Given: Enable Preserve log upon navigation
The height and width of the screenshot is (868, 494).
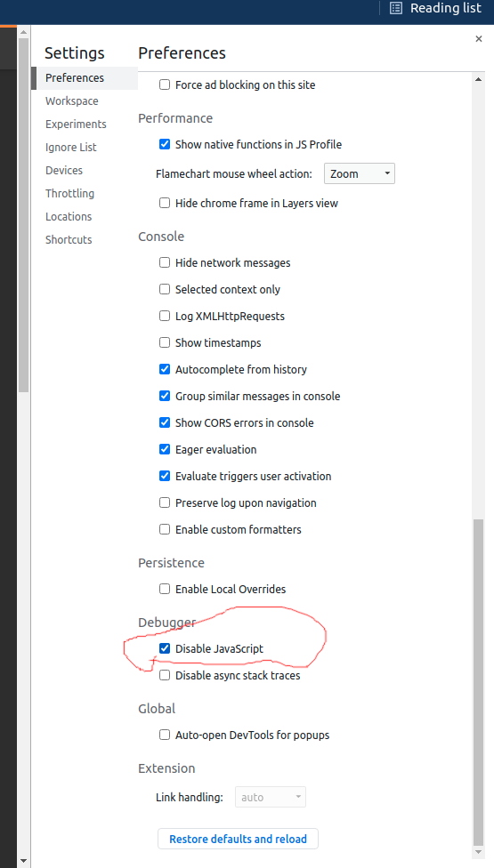Looking at the screenshot, I should pyautogui.click(x=165, y=502).
